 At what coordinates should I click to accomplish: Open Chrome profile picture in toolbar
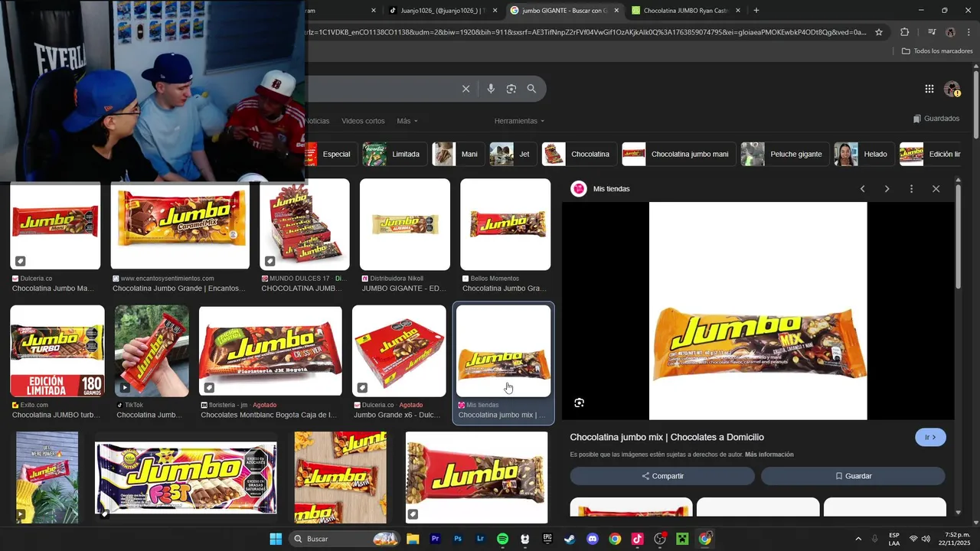[x=950, y=32]
